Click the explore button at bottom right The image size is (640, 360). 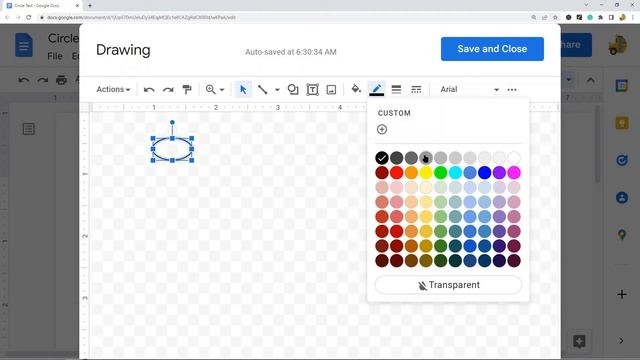click(579, 341)
